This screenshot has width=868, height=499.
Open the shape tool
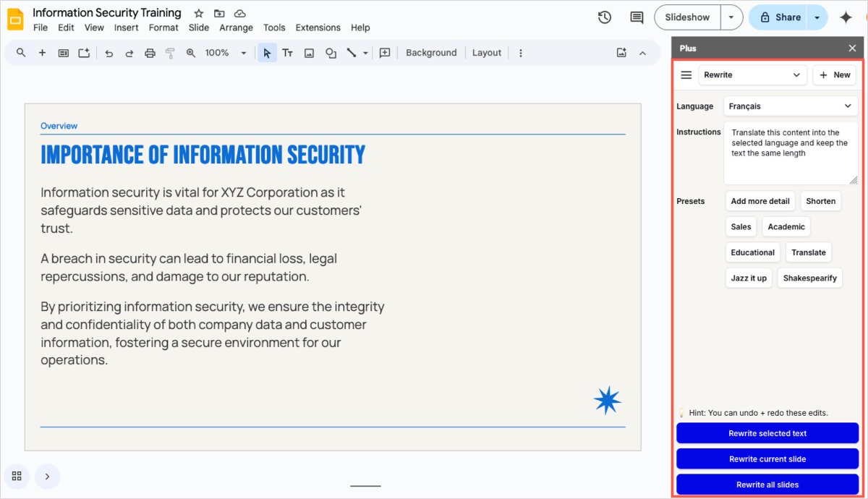pos(331,53)
